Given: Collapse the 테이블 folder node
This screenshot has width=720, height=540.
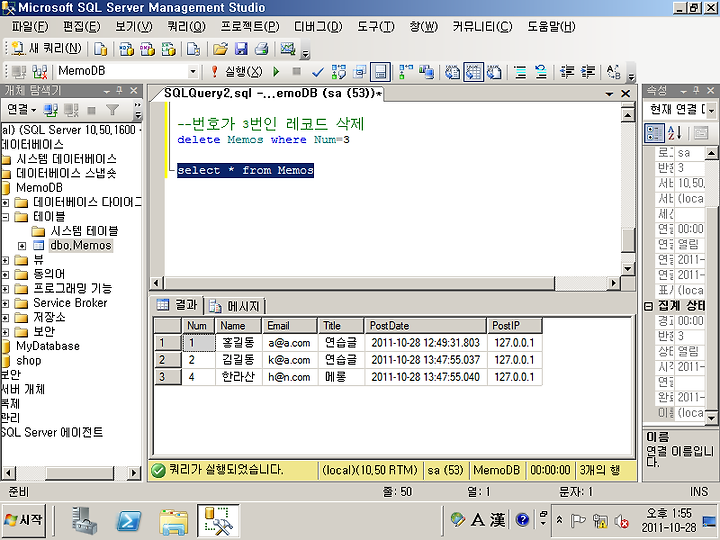Looking at the screenshot, I should click(5, 217).
